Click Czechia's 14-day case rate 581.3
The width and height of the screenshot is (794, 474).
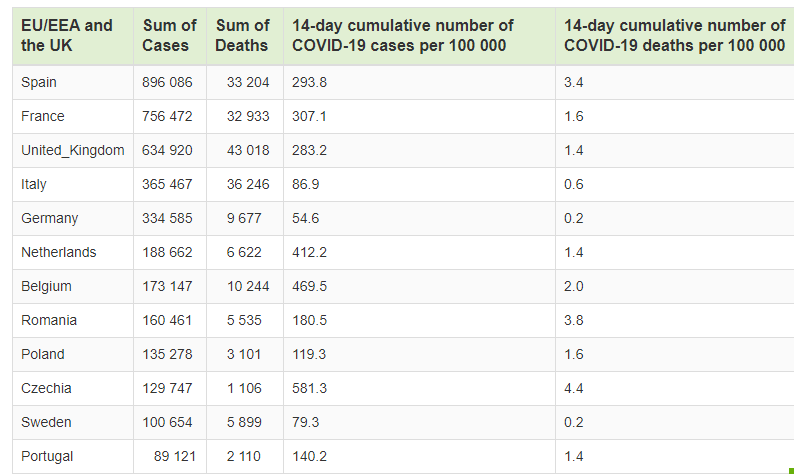click(x=309, y=388)
